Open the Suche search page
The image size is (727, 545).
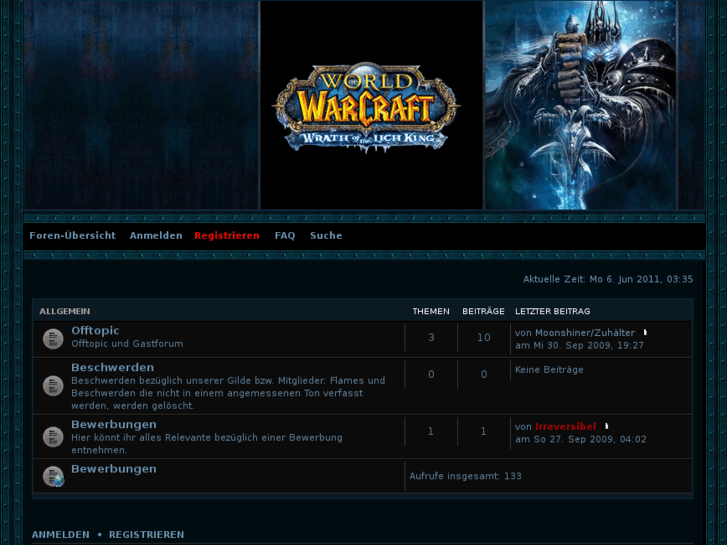326,236
